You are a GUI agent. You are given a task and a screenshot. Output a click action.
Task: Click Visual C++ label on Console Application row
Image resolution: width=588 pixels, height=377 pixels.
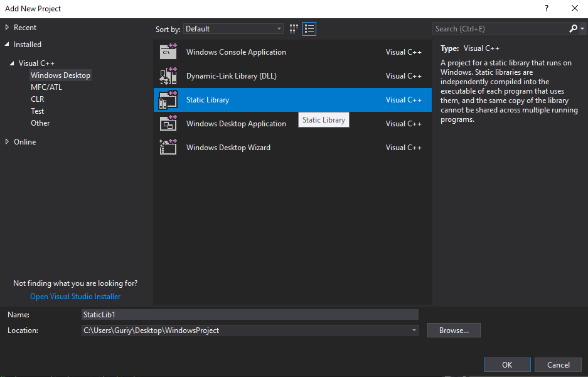404,52
